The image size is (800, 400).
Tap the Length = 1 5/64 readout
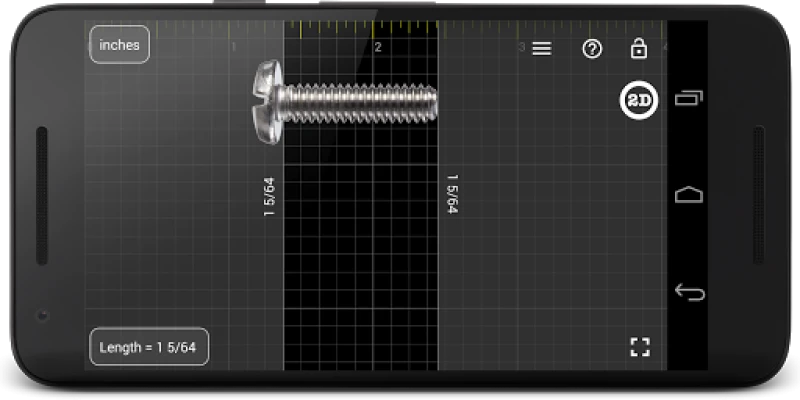(148, 347)
